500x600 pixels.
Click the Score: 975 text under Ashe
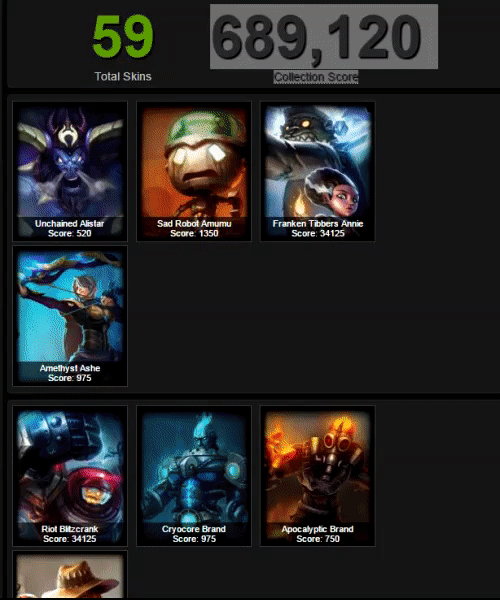[x=70, y=378]
